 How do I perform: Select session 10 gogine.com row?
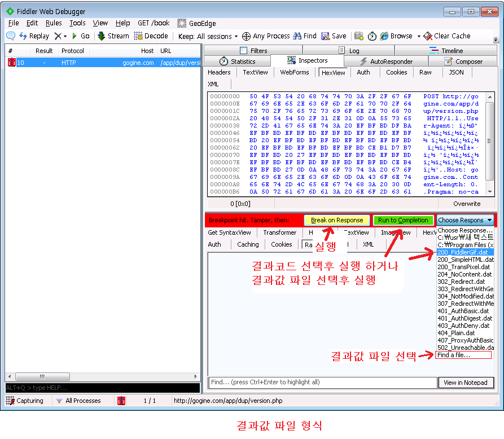click(x=103, y=63)
